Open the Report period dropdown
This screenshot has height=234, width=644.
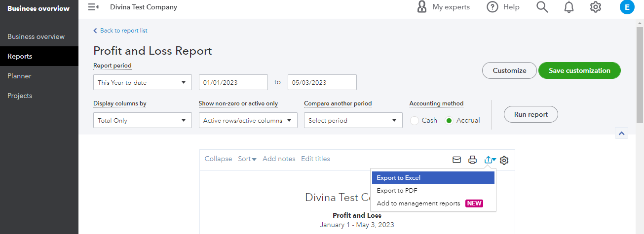coord(142,82)
